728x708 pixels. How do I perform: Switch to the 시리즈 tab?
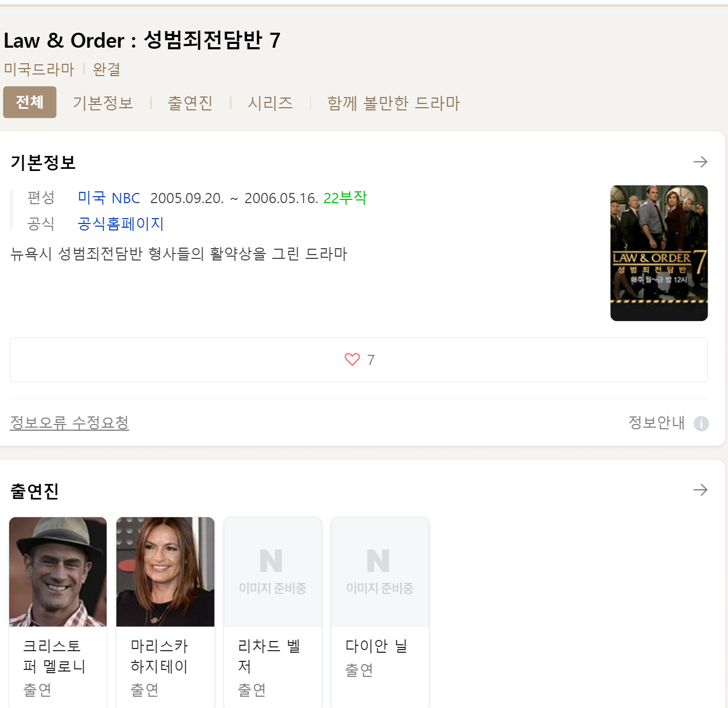(x=270, y=103)
